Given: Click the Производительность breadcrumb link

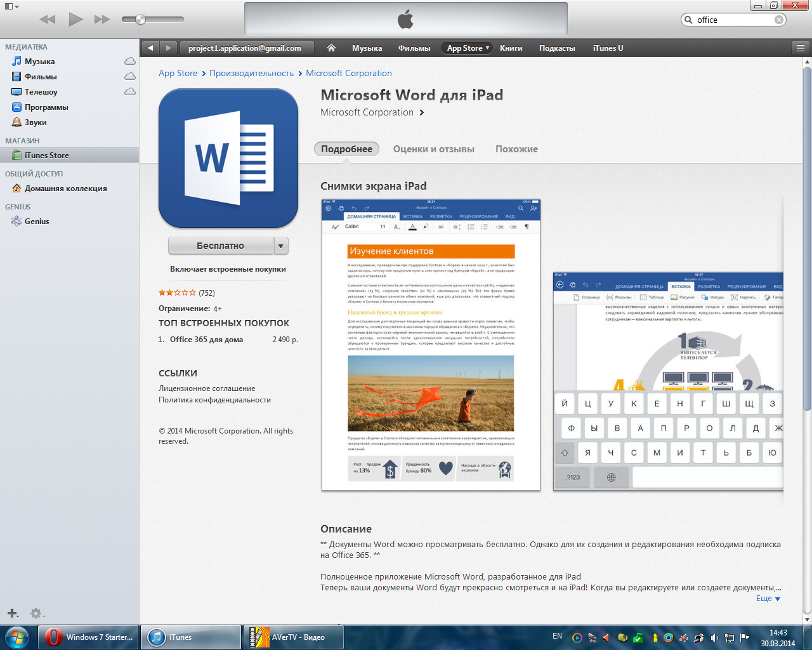Looking at the screenshot, I should point(252,74).
